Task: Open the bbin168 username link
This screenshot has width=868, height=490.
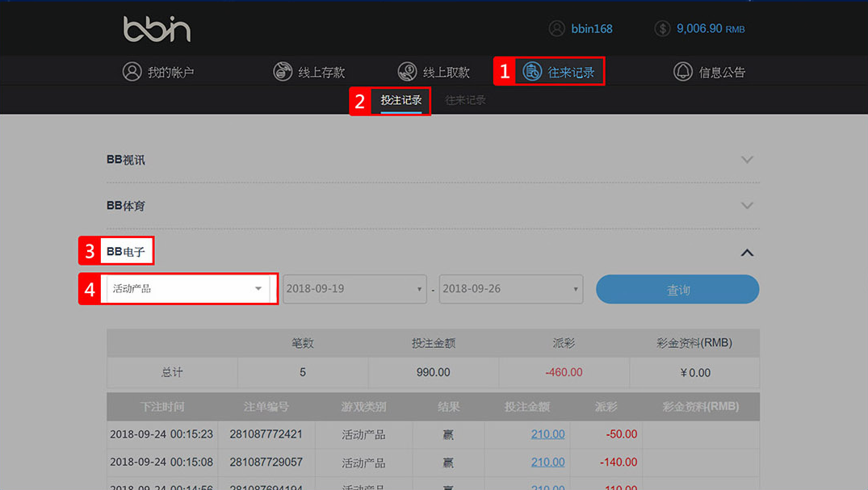Action: click(x=592, y=29)
